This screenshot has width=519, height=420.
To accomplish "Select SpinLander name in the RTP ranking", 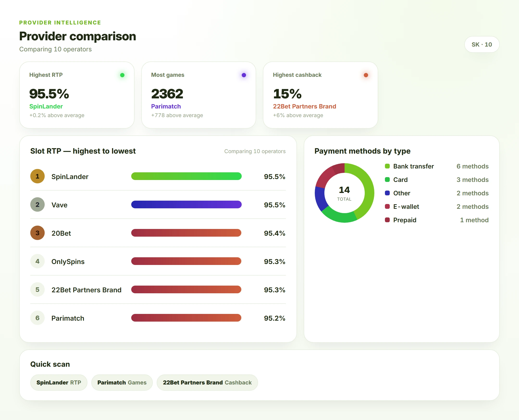I will coord(70,177).
